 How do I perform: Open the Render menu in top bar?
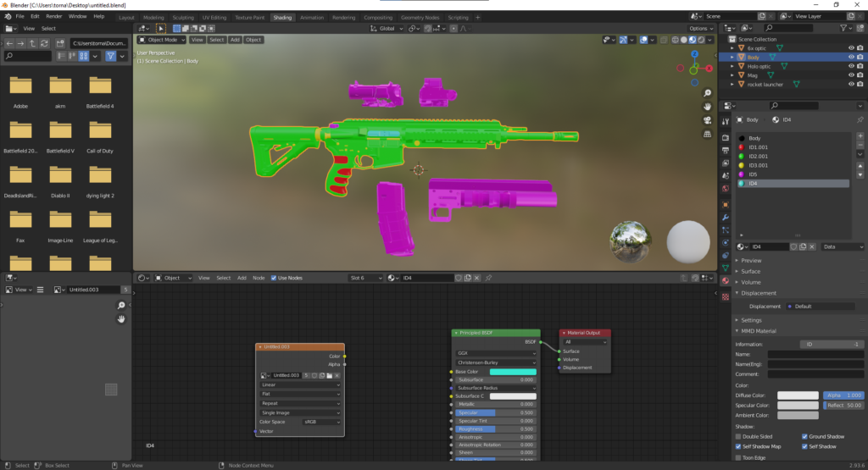click(x=53, y=16)
